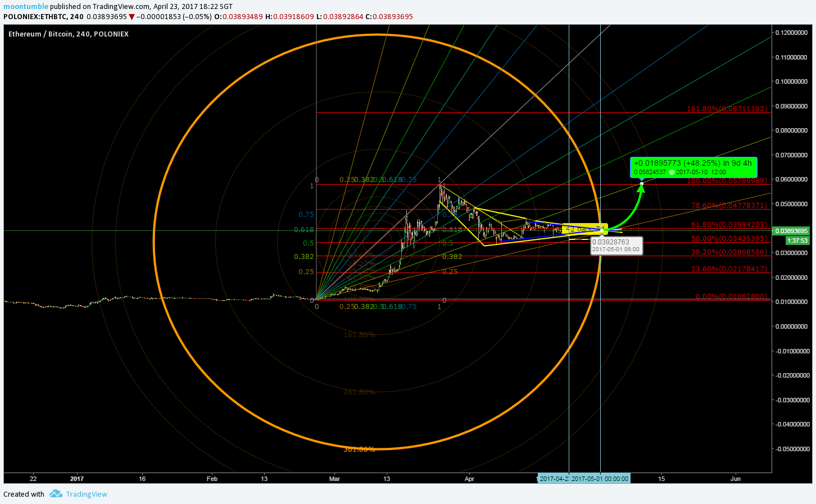Select the 23.60%(0.02178417) Fibonacci label
The height and width of the screenshot is (504, 816).
pyautogui.click(x=729, y=269)
